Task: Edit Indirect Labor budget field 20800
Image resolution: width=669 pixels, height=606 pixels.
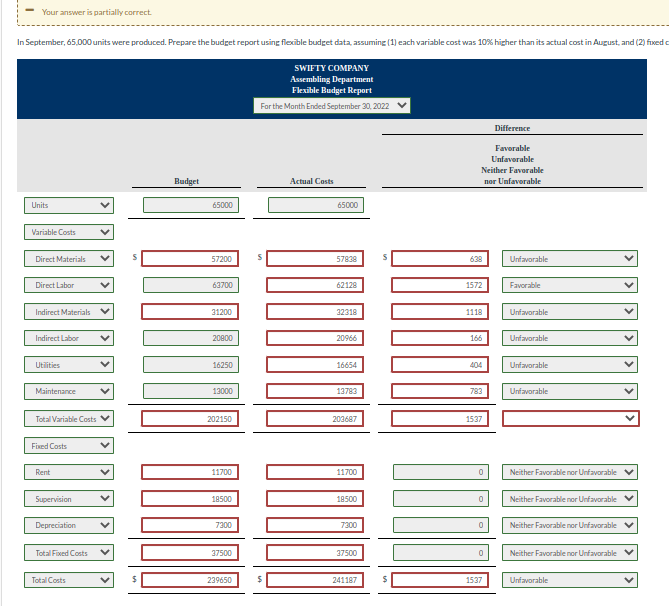Action: point(191,338)
